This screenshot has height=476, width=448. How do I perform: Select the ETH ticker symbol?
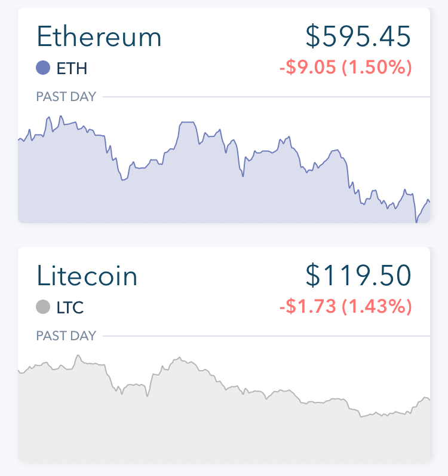pyautogui.click(x=72, y=68)
